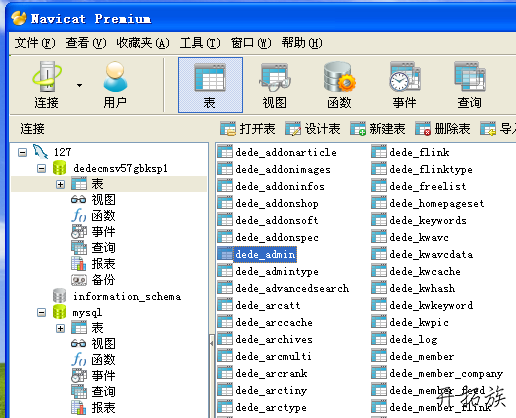The width and height of the screenshot is (516, 418).
Task: Select the dede_flink table
Action: pos(419,152)
